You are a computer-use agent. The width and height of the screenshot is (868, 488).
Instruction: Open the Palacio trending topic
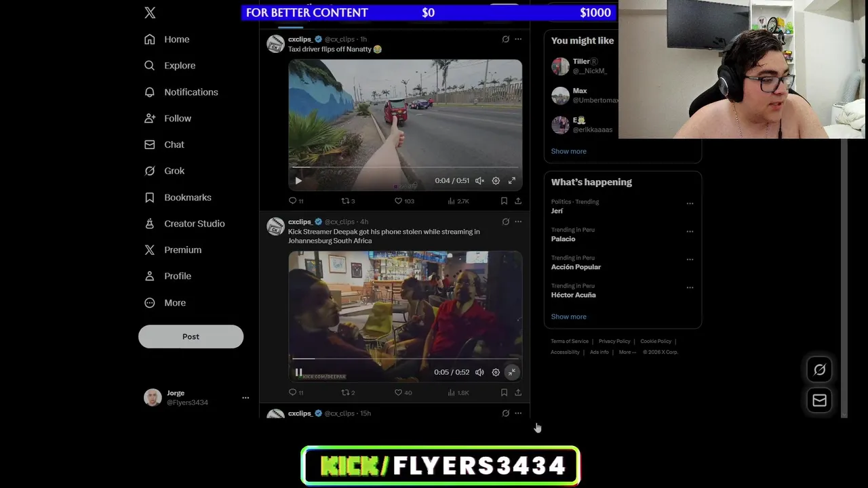coord(563,239)
